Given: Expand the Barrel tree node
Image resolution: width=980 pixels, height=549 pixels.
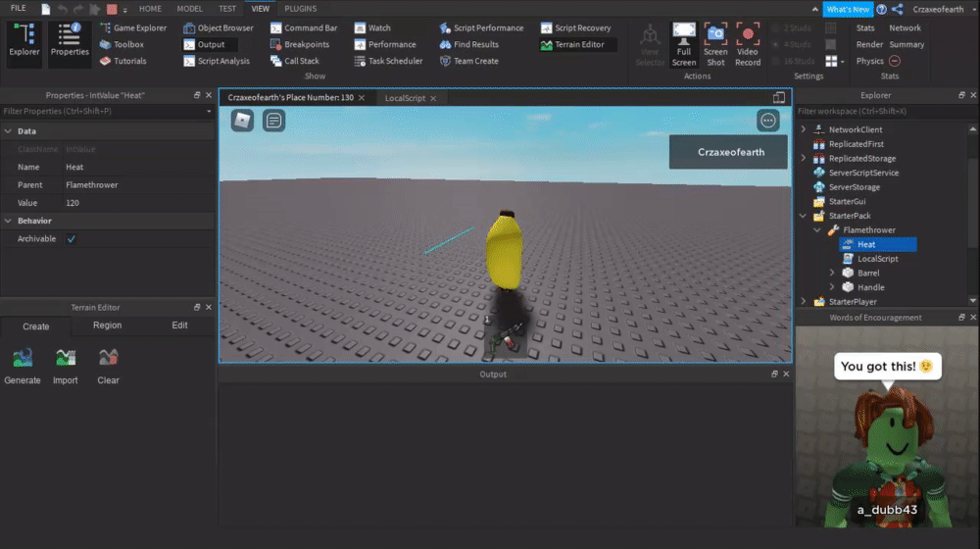Looking at the screenshot, I should pyautogui.click(x=832, y=273).
